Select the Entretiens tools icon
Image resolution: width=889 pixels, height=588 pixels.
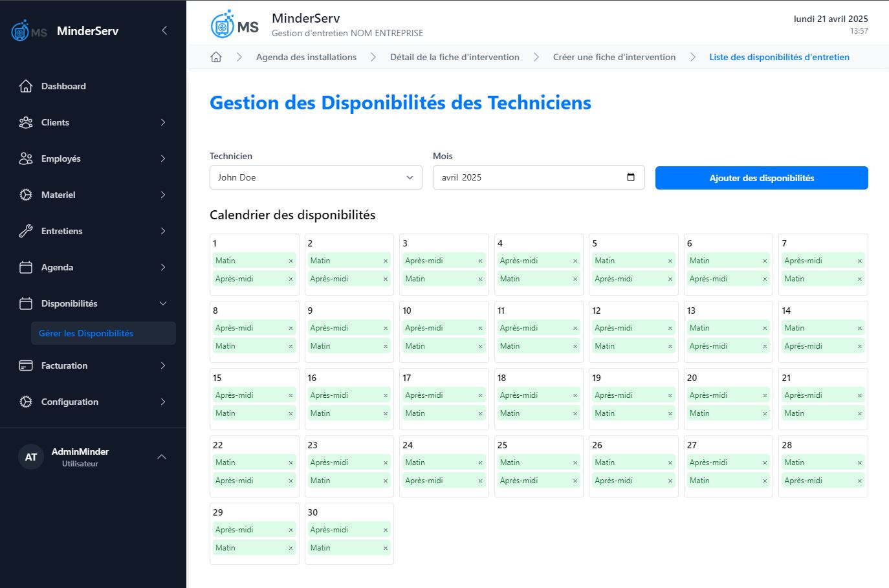(x=26, y=231)
